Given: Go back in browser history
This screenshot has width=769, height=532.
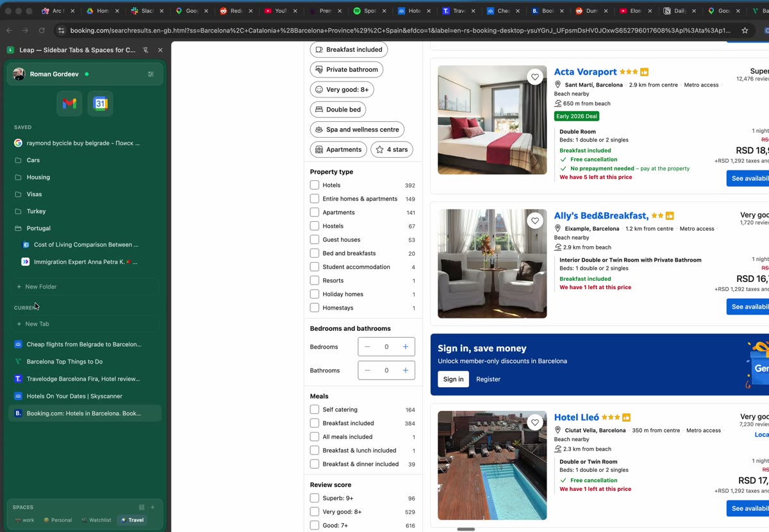Looking at the screenshot, I should pyautogui.click(x=9, y=30).
